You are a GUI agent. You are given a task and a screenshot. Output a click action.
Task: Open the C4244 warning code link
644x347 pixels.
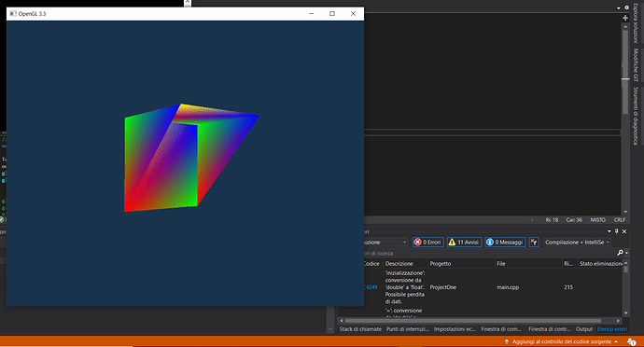(371, 287)
